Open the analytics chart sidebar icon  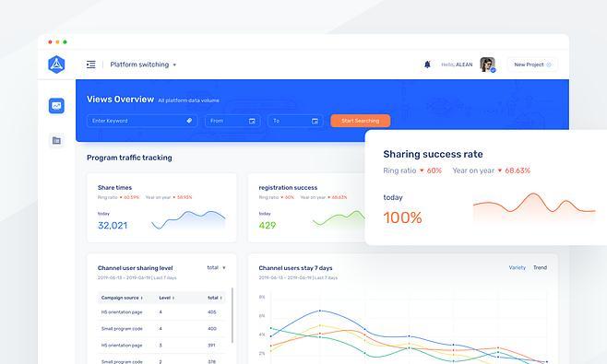(56, 106)
